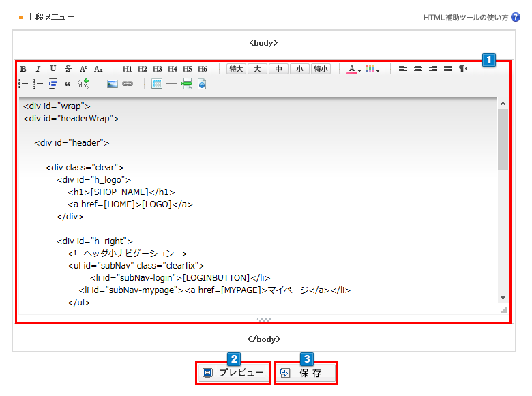
Task: Insert bulleted list
Action: [23, 84]
